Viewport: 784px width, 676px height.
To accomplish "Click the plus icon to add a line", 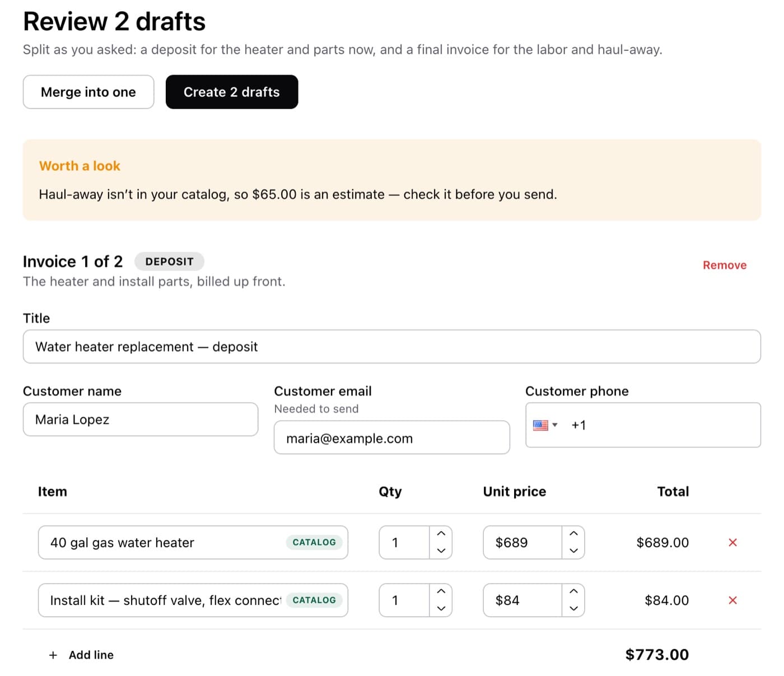I will point(53,655).
